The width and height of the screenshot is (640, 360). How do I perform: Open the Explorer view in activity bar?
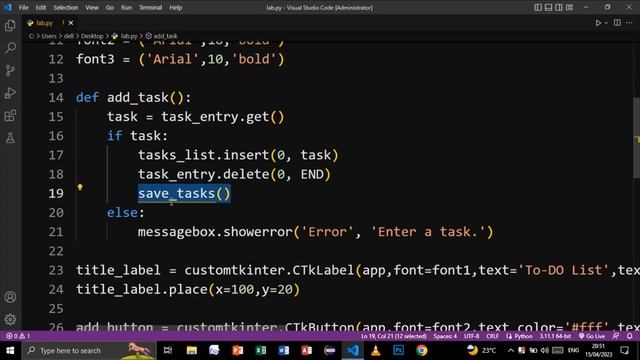[x=10, y=26]
